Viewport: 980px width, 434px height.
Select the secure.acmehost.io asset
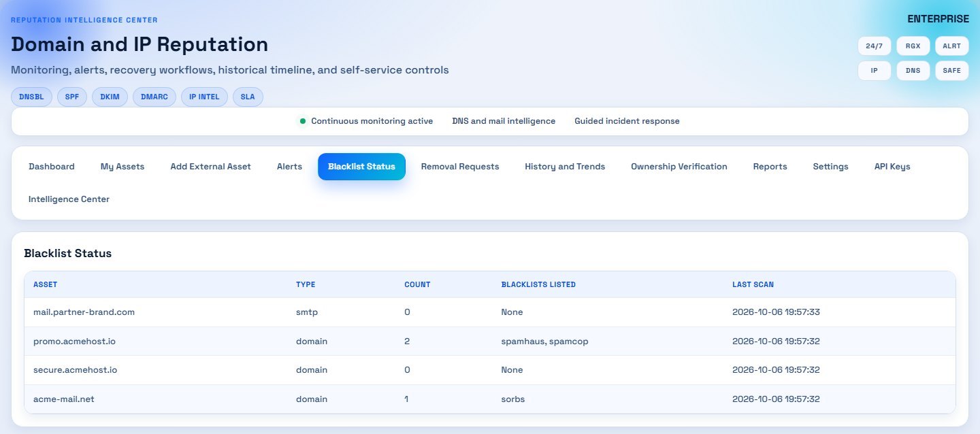76,370
